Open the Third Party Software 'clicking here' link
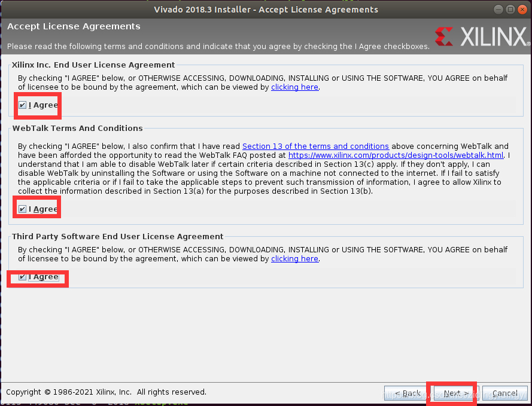This screenshot has width=532, height=406. [x=294, y=258]
